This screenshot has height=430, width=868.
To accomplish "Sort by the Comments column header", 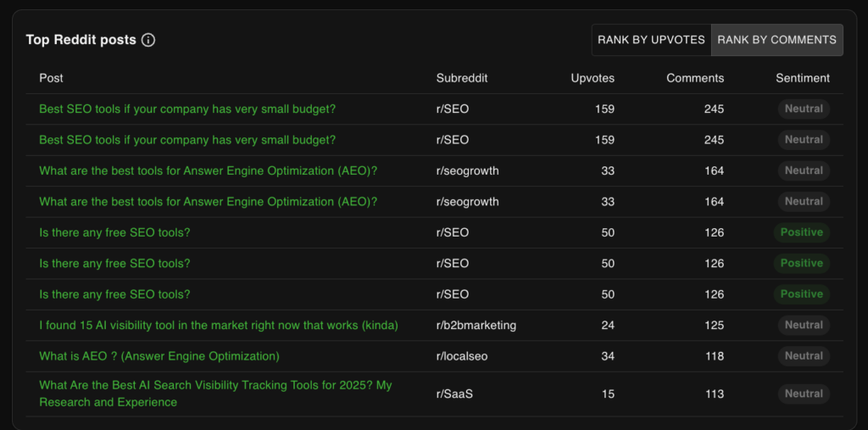I will click(695, 78).
